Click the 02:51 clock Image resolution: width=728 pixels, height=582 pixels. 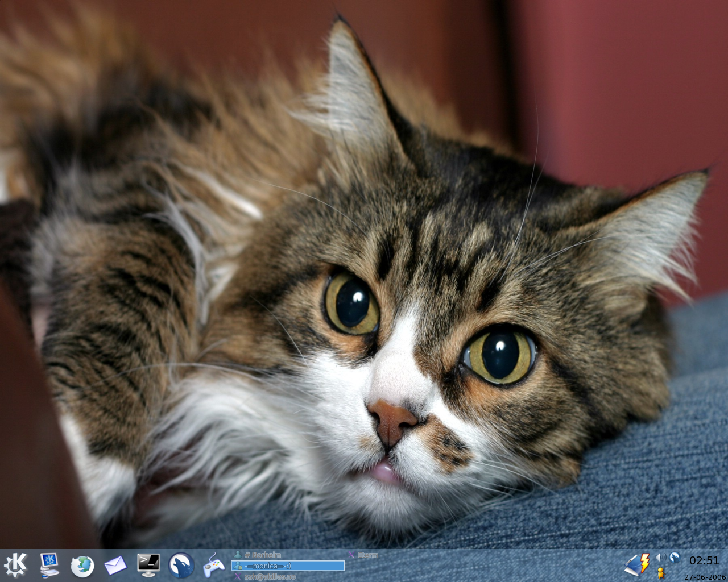coord(704,560)
